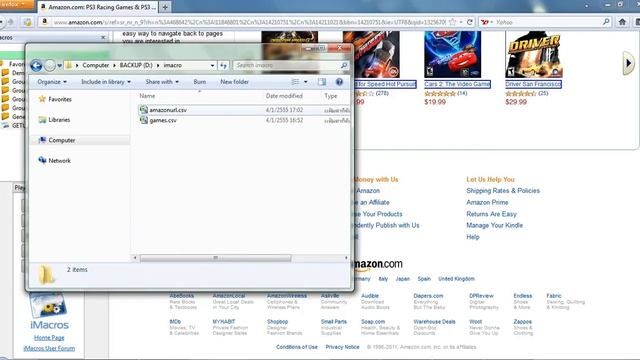Click the left arrow of the horizontal scrollbar
This screenshot has height=360, width=640.
click(x=135, y=258)
